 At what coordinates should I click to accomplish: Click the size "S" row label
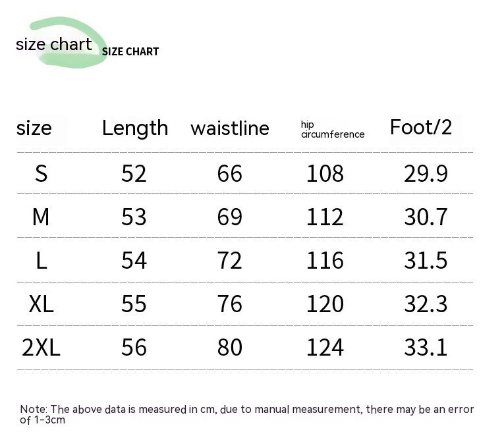pos(42,173)
